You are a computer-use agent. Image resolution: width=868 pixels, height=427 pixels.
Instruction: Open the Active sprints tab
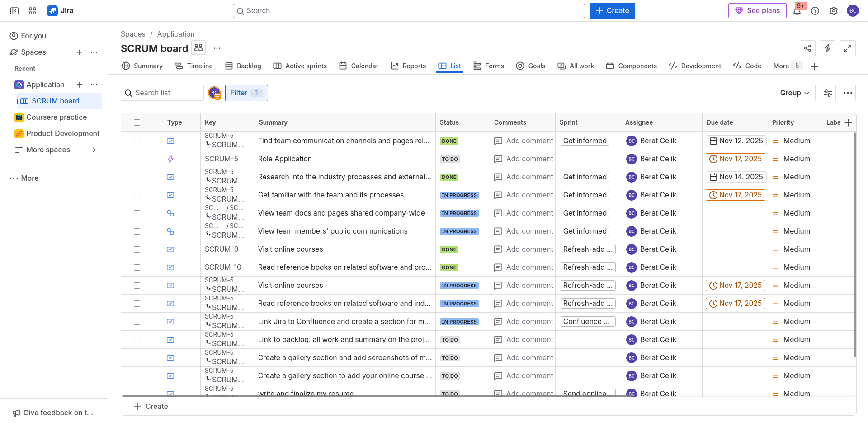(x=300, y=66)
